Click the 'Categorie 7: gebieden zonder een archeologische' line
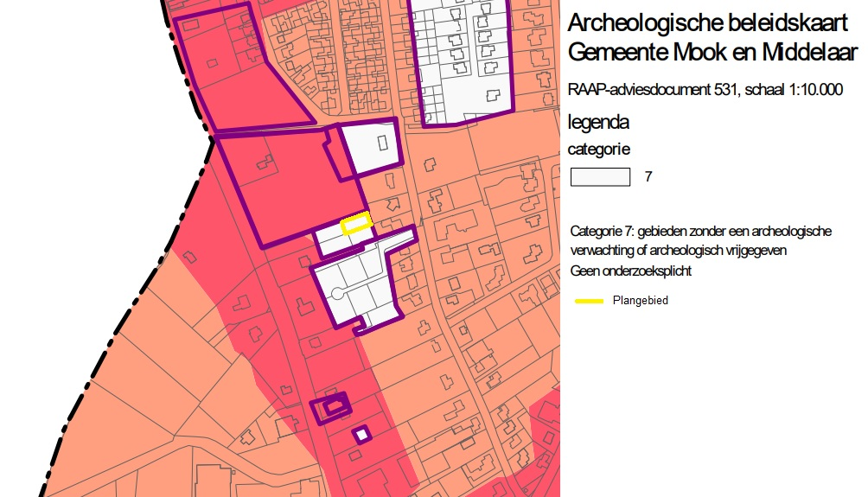868x497 pixels. click(x=701, y=232)
